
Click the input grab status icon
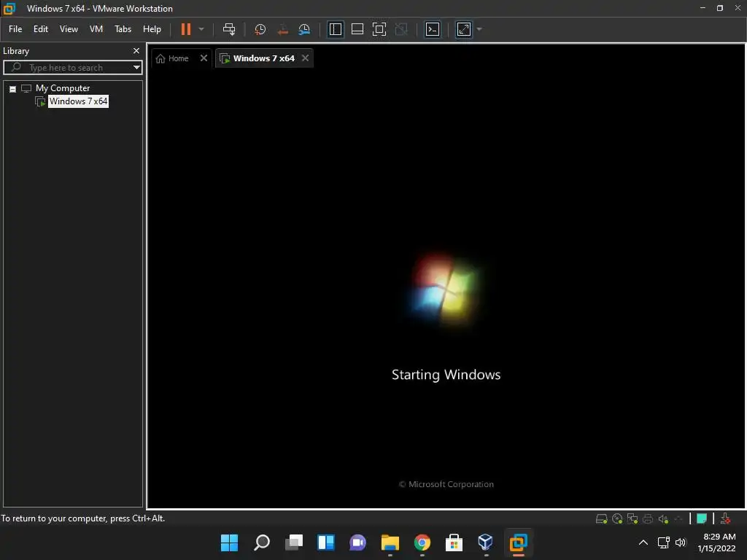(x=725, y=518)
